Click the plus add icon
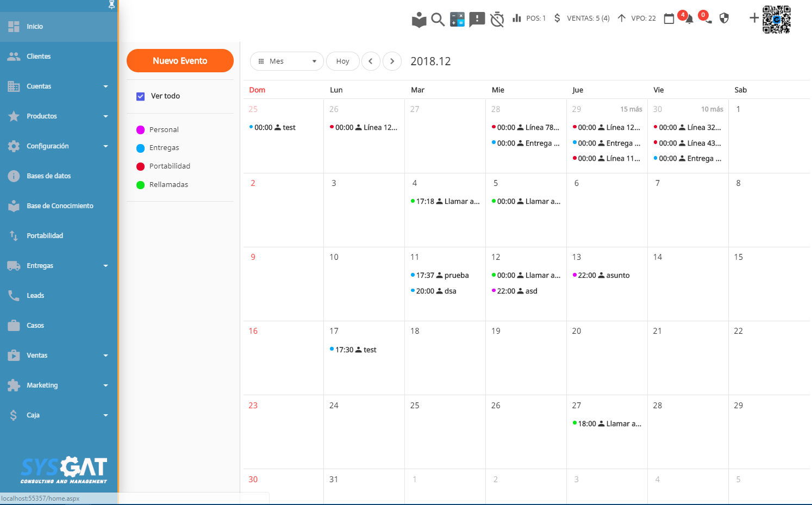 (754, 18)
